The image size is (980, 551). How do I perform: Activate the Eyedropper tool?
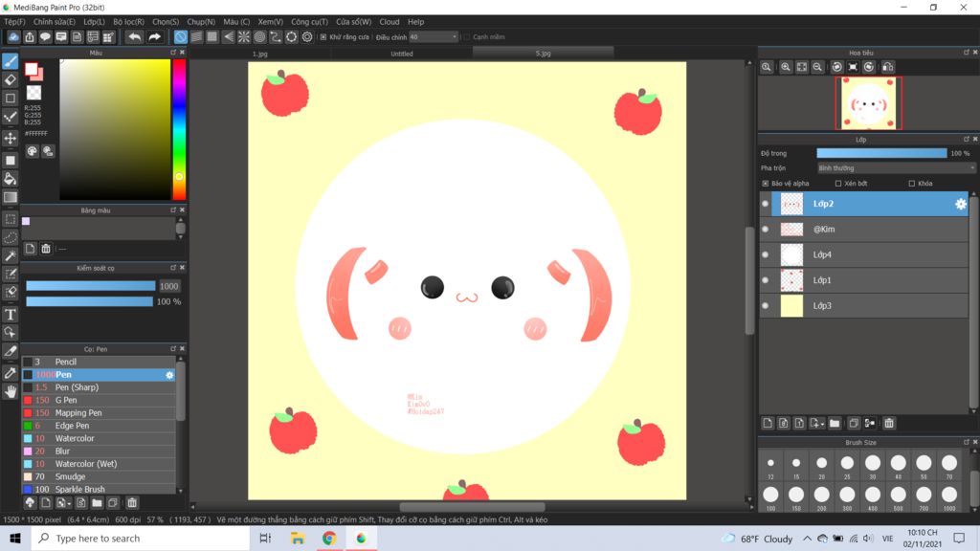pyautogui.click(x=10, y=373)
